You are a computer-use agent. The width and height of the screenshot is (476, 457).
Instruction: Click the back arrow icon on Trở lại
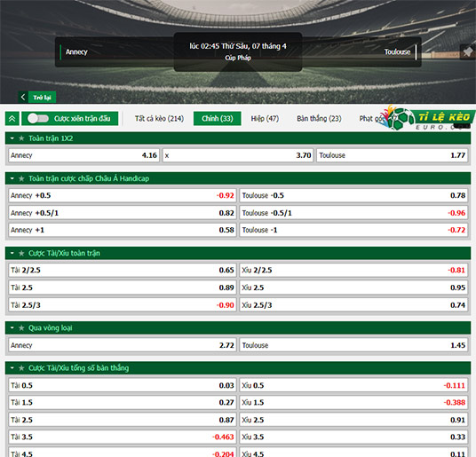[x=23, y=97]
